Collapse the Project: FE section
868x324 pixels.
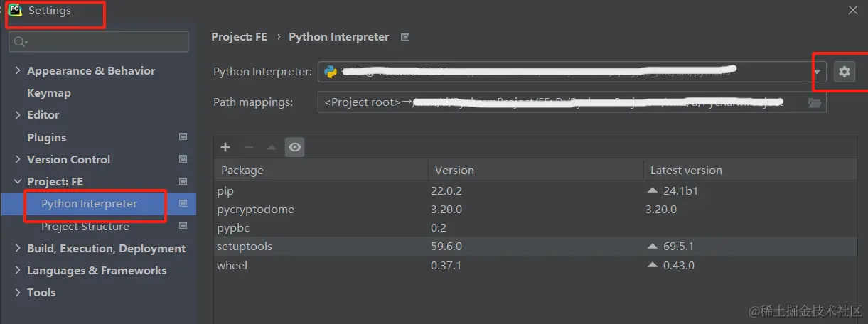point(18,182)
